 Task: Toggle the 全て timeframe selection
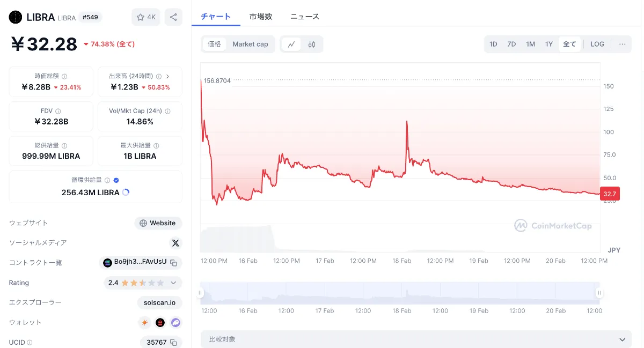tap(569, 44)
